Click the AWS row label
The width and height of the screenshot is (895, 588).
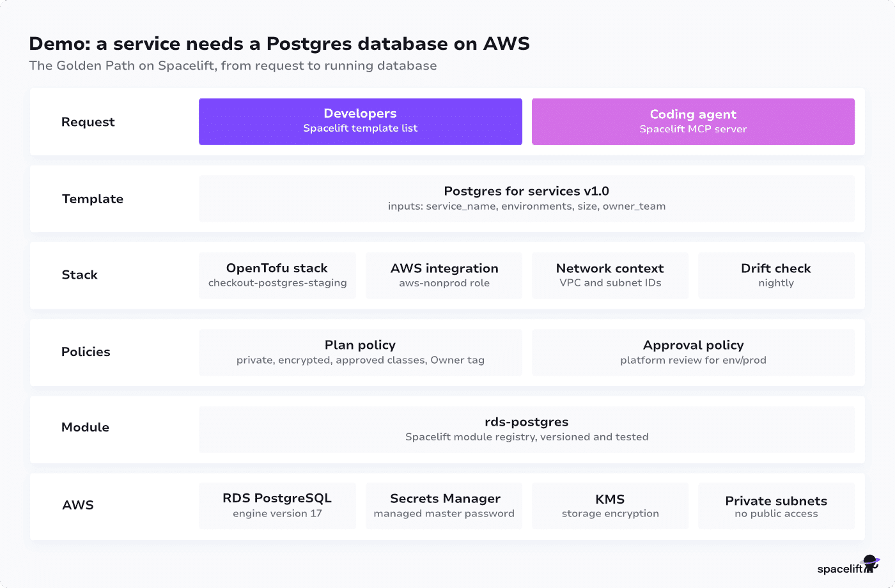click(78, 505)
